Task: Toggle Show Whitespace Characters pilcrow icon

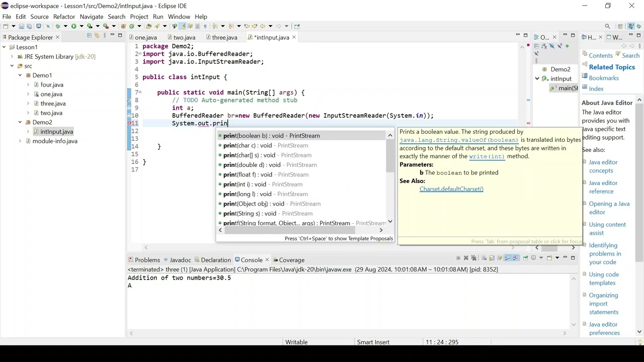Action: (x=205, y=26)
